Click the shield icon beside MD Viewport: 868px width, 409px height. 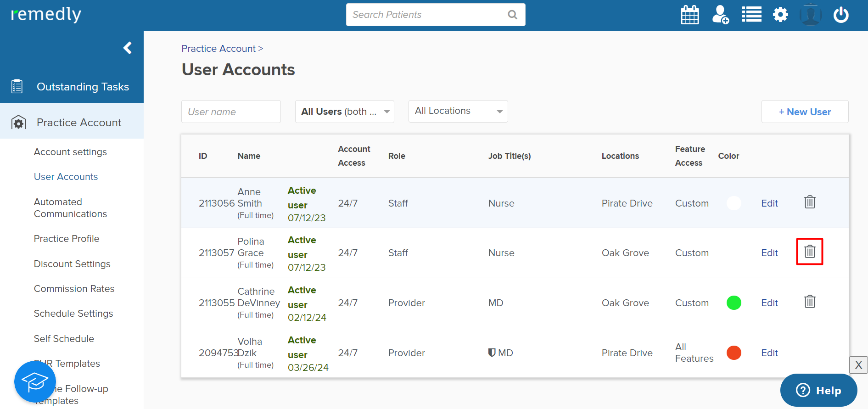pyautogui.click(x=492, y=353)
